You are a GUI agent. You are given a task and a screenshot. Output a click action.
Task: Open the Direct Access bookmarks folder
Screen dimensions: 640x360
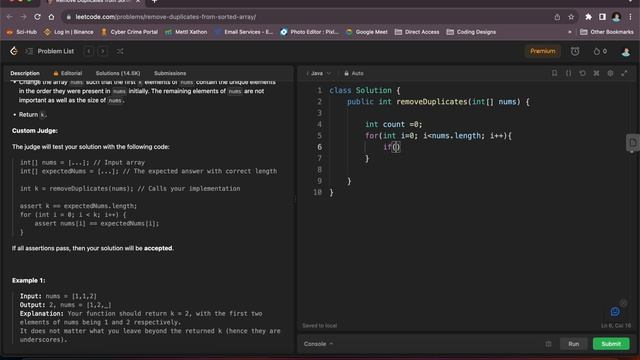click(417, 32)
